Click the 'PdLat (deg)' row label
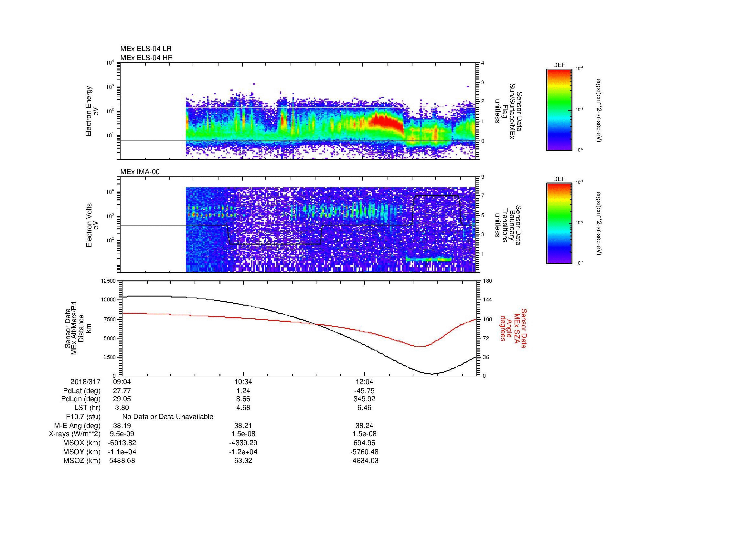 click(82, 391)
